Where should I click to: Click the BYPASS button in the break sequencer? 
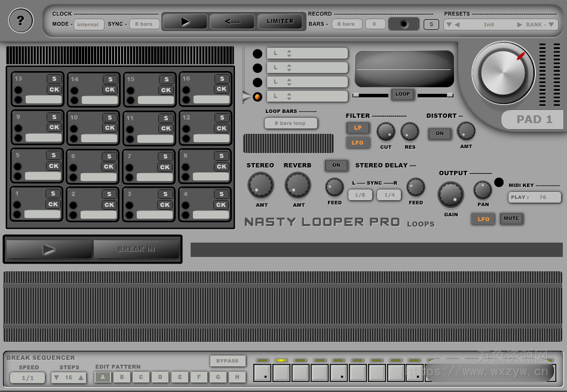(x=229, y=361)
